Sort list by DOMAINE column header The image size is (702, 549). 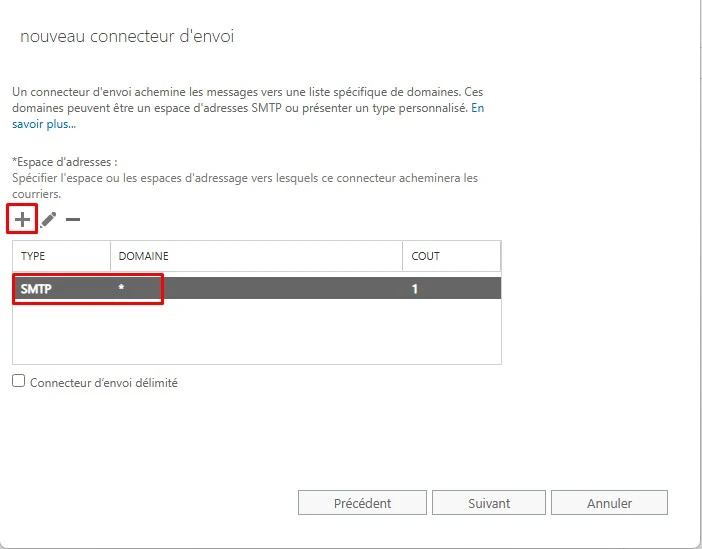pyautogui.click(x=257, y=256)
